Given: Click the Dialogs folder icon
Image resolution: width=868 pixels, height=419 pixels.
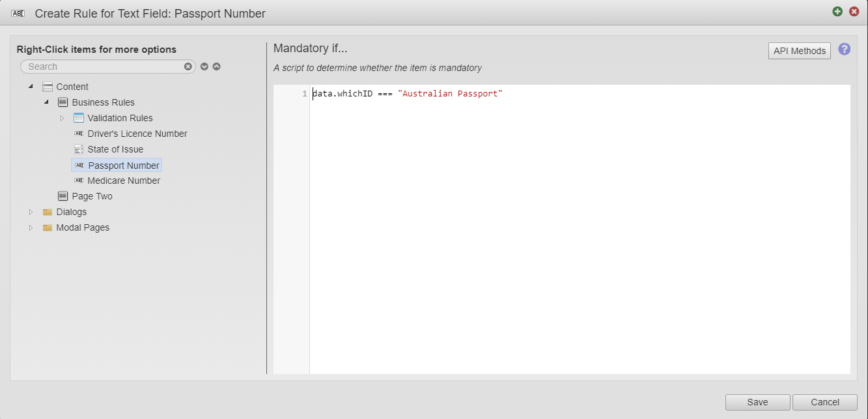Looking at the screenshot, I should pos(48,212).
